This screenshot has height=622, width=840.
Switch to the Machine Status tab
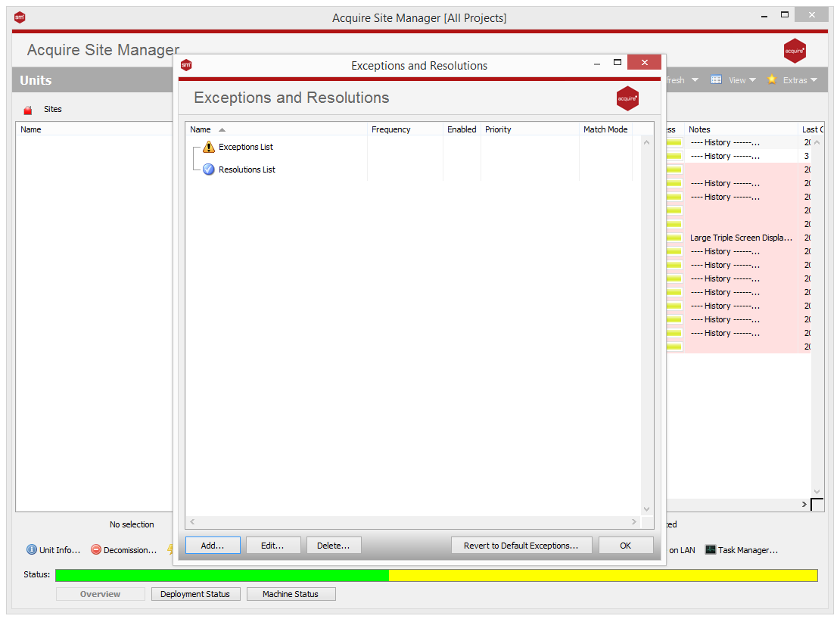291,593
